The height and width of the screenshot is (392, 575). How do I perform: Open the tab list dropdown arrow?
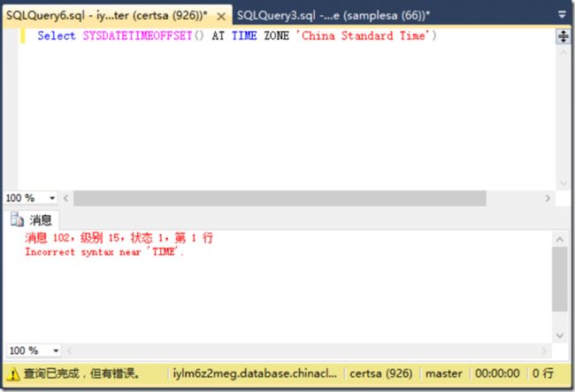(562, 15)
